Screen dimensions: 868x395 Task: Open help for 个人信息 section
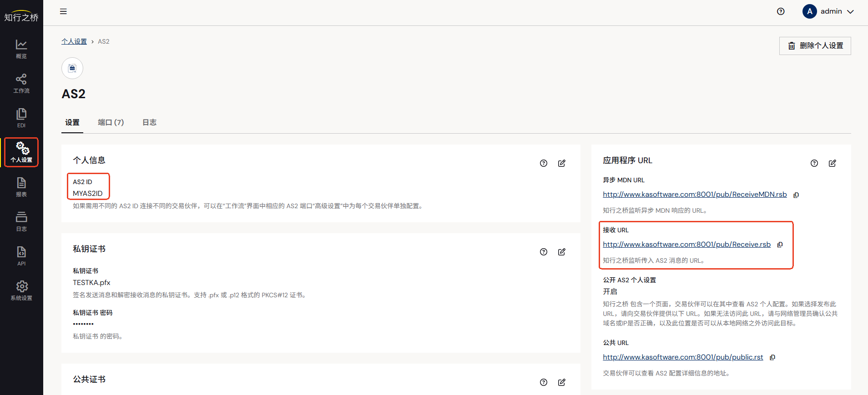(544, 163)
